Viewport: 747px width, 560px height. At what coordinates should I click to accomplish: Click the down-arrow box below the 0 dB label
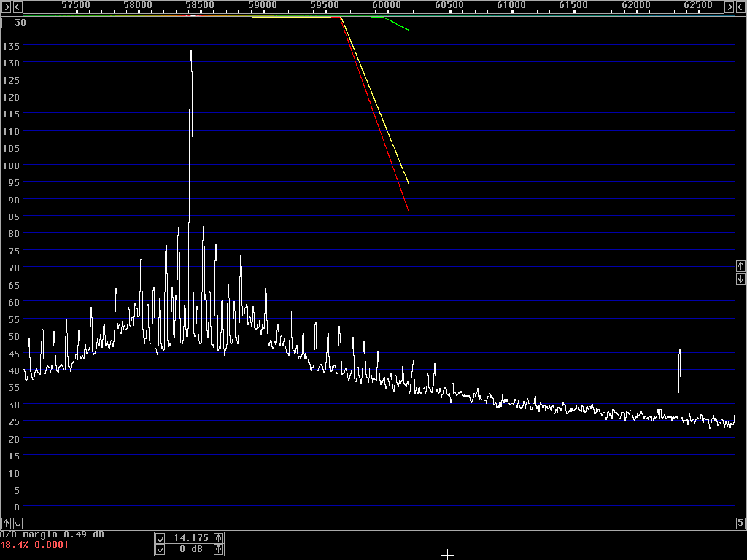[18, 523]
